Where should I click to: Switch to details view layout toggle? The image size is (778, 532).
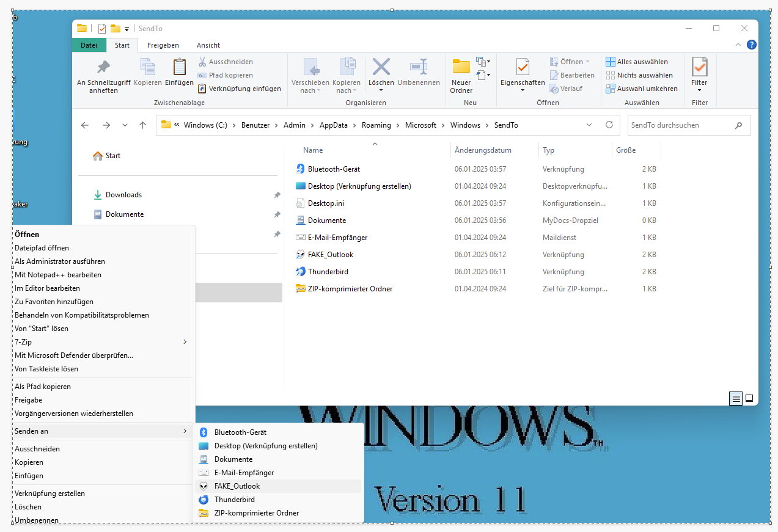pos(736,398)
